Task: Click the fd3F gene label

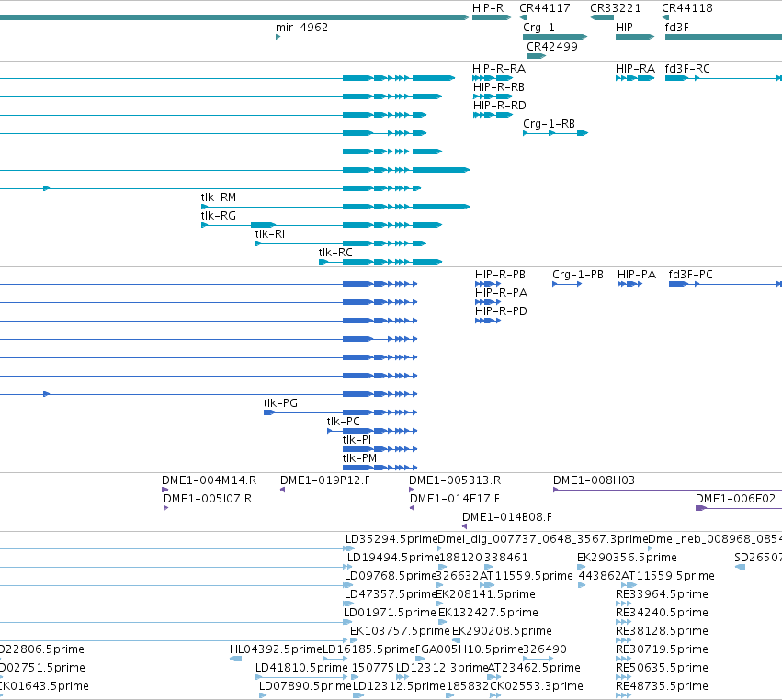Action: pos(676,28)
